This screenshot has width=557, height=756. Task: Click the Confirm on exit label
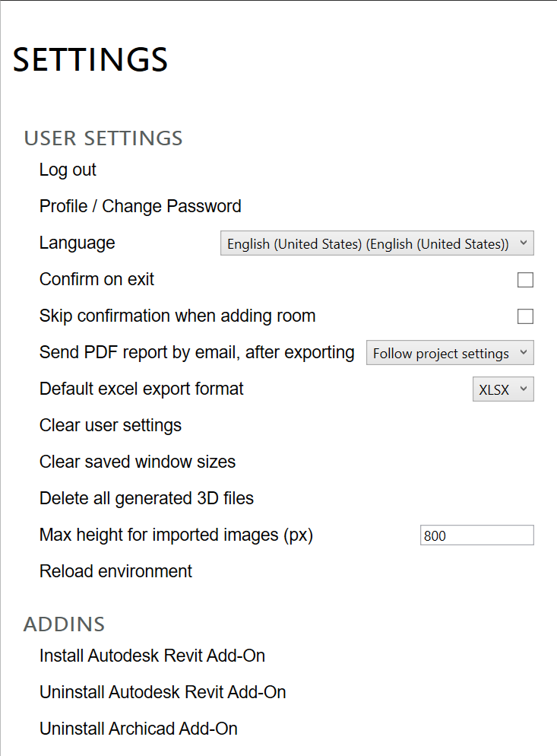pyautogui.click(x=97, y=279)
